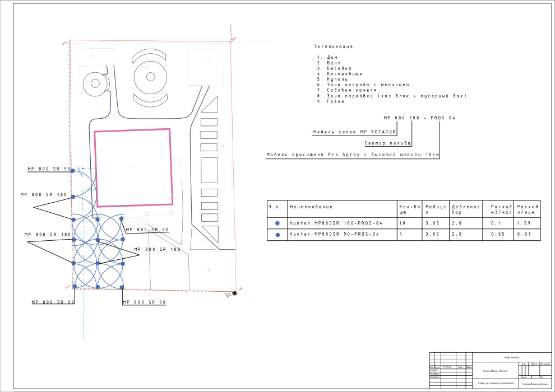Select the black device symbol at the plot's bottom-right corner
This screenshot has height=392, width=555.
[x=230, y=293]
